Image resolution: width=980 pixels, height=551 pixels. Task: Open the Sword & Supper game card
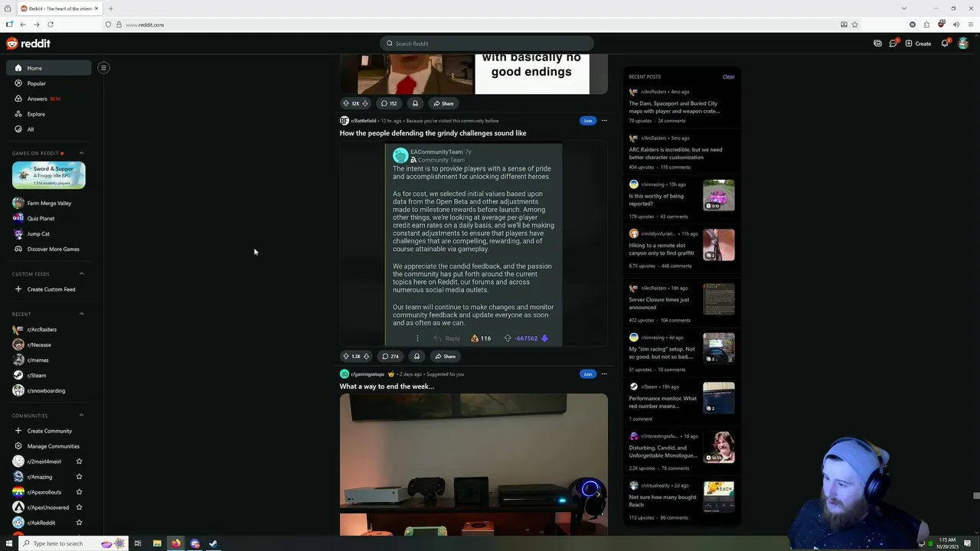coord(49,175)
